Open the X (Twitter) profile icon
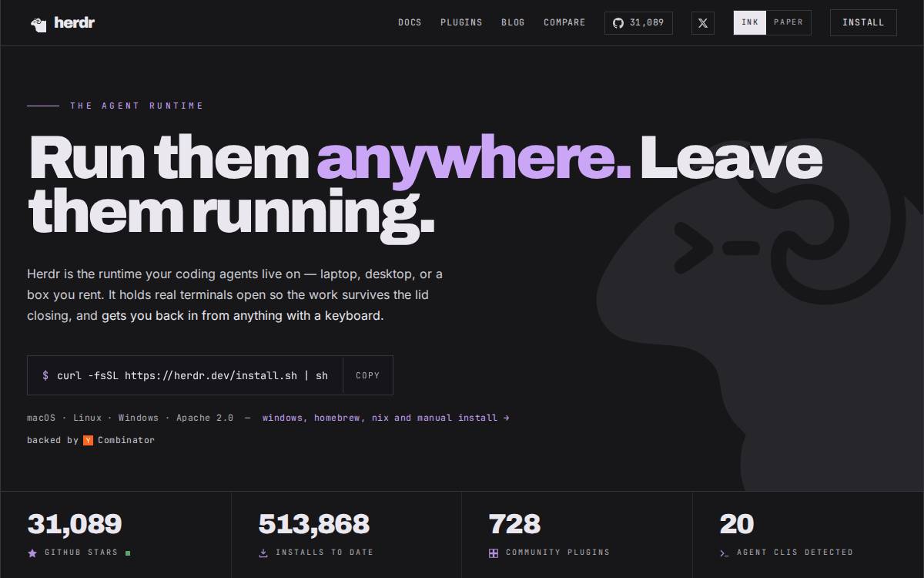This screenshot has height=578, width=924. 702,23
